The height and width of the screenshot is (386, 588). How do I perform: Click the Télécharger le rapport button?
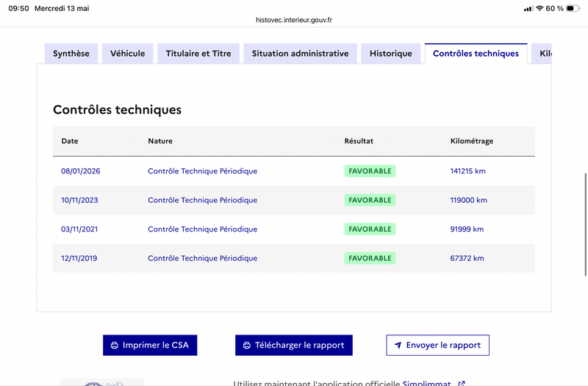tap(293, 345)
